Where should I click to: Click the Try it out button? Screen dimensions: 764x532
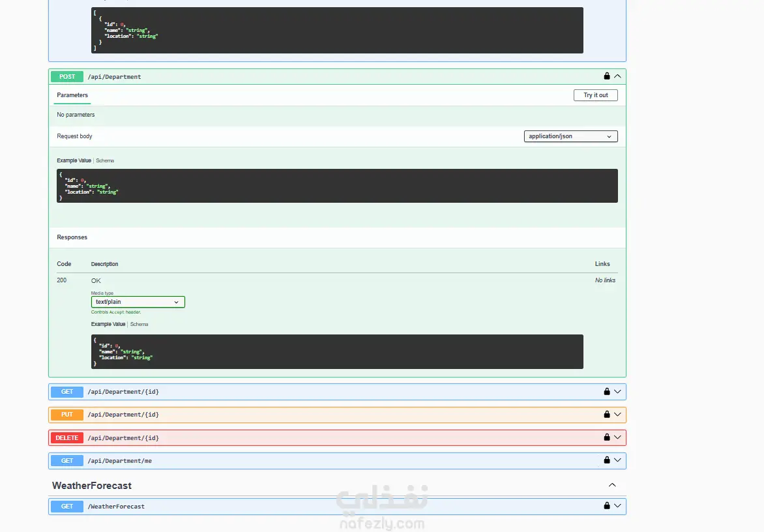[595, 95]
